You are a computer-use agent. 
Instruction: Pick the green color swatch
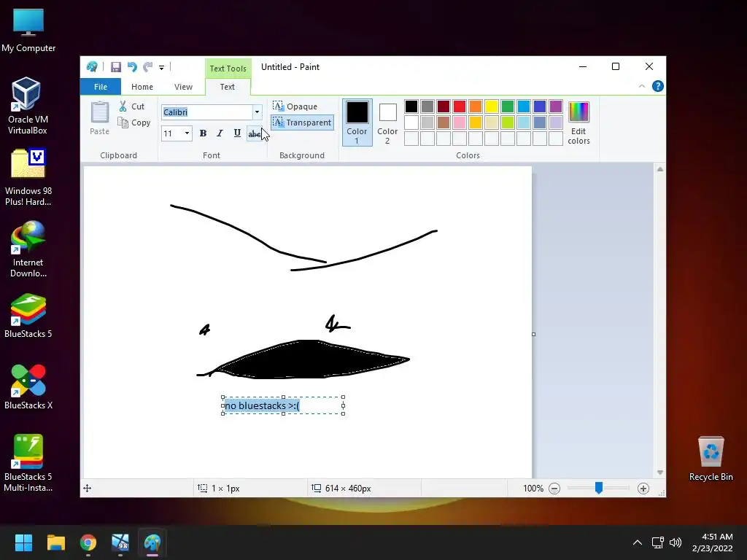(508, 106)
